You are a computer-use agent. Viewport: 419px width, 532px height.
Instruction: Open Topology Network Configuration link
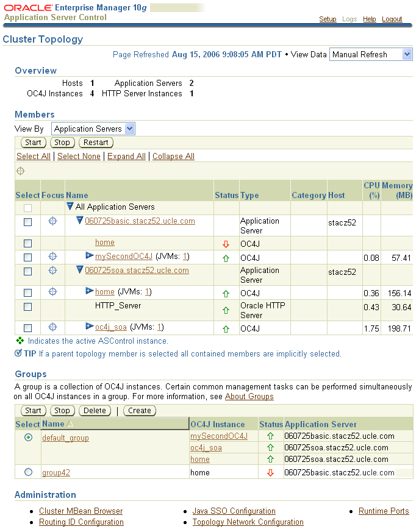coord(248,522)
